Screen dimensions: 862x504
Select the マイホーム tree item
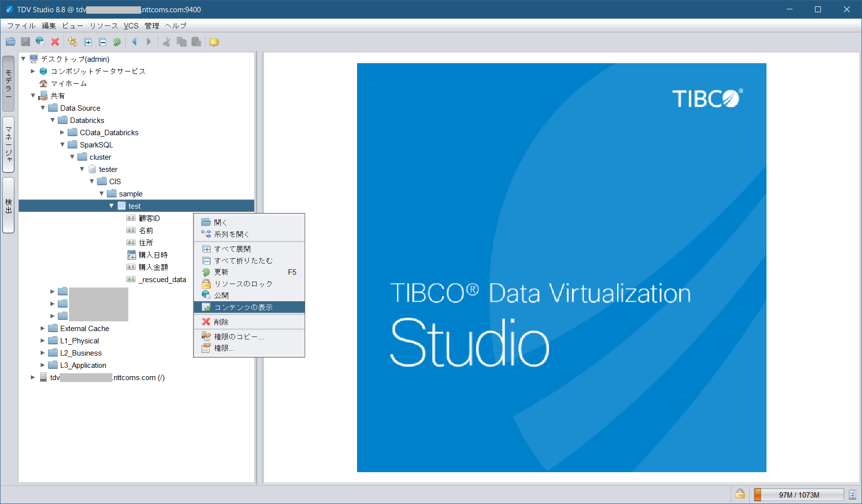click(69, 83)
